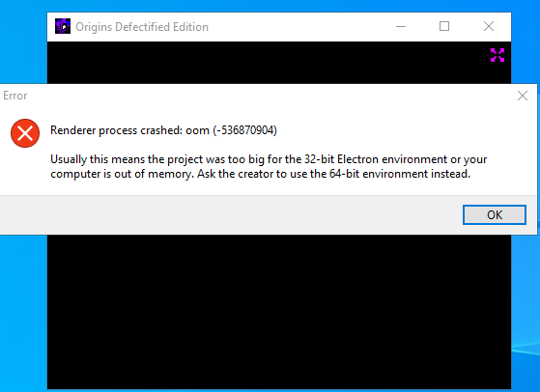Screen dimensions: 540x392
Task: Click the "Error" dialog title text
Action: point(15,96)
